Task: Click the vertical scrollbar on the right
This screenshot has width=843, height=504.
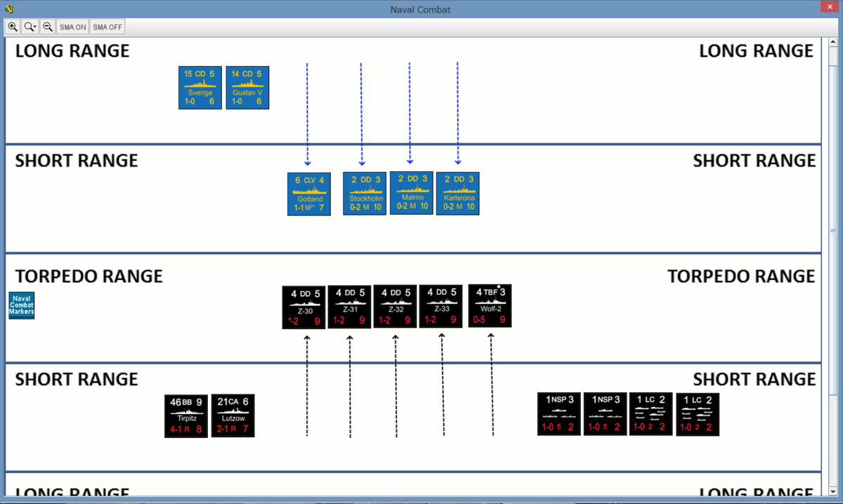Action: (833, 267)
